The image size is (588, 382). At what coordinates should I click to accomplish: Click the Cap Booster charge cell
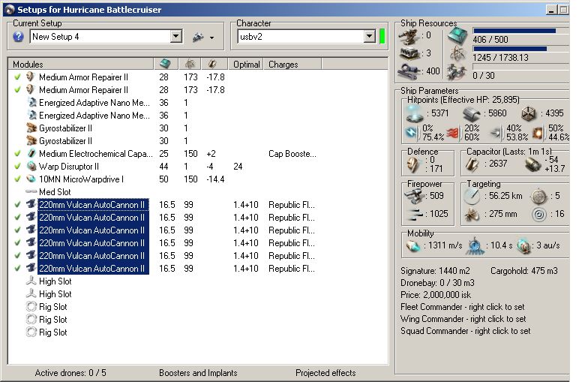[x=292, y=154]
